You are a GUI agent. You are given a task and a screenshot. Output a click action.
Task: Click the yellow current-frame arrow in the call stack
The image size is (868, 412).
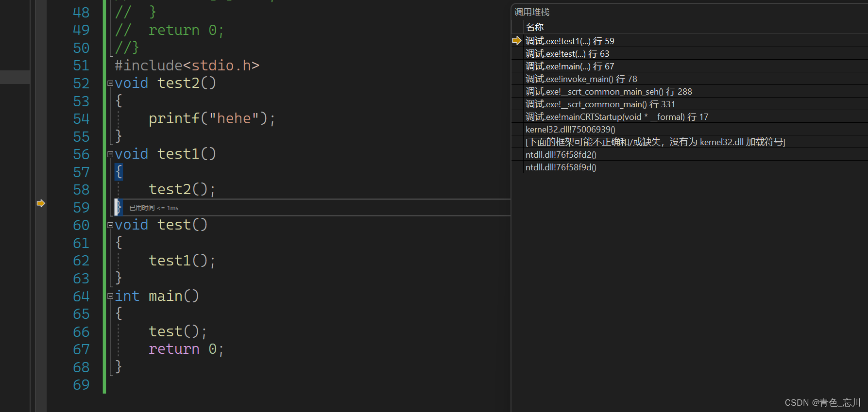point(516,41)
